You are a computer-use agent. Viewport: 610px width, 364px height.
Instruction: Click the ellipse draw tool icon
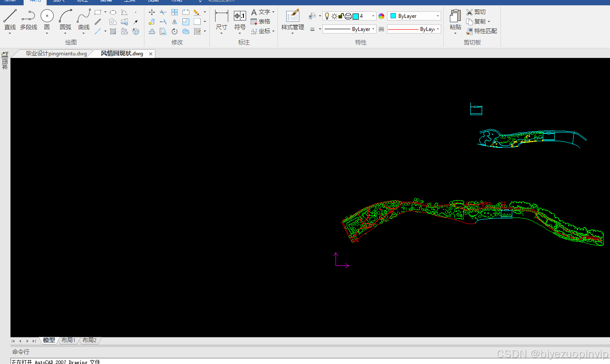pyautogui.click(x=113, y=12)
